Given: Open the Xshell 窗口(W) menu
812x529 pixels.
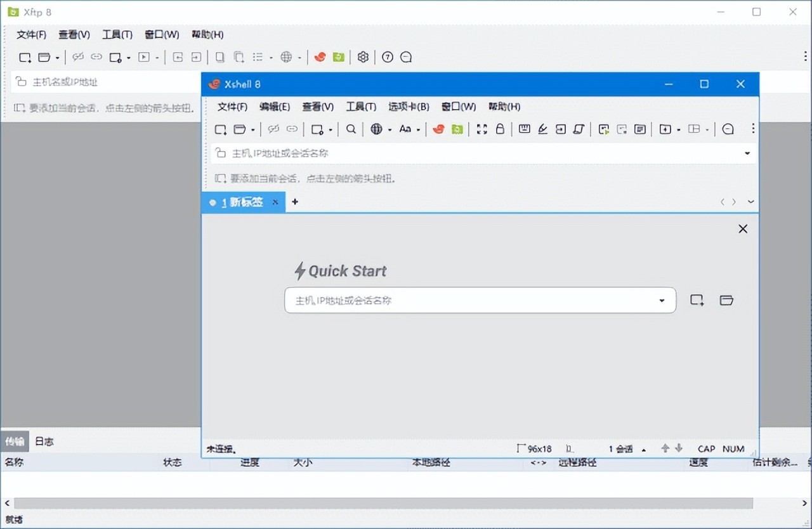Looking at the screenshot, I should (459, 107).
